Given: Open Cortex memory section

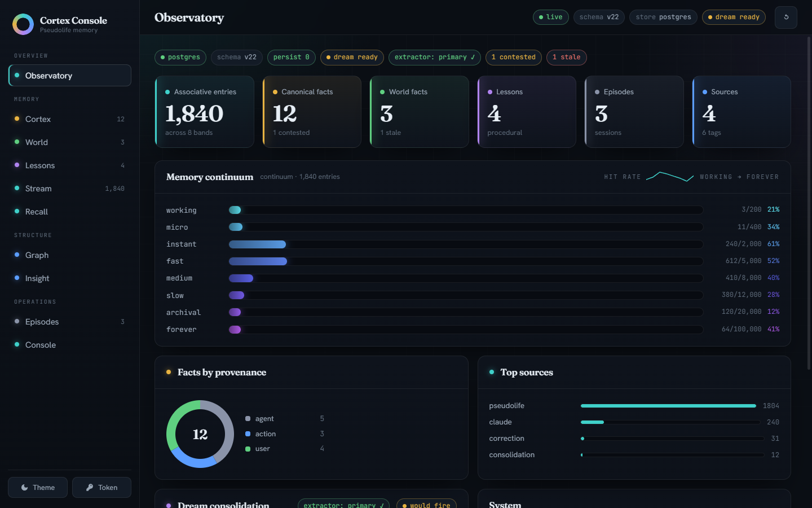Looking at the screenshot, I should point(70,119).
